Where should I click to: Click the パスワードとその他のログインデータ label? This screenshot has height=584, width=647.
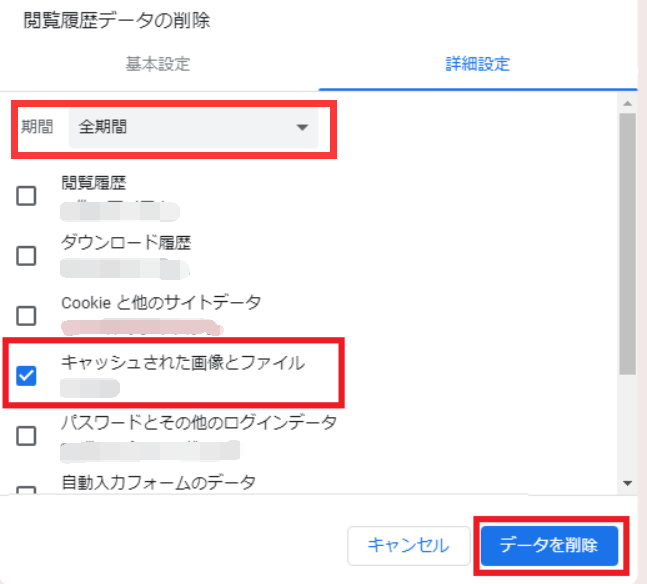(x=198, y=422)
